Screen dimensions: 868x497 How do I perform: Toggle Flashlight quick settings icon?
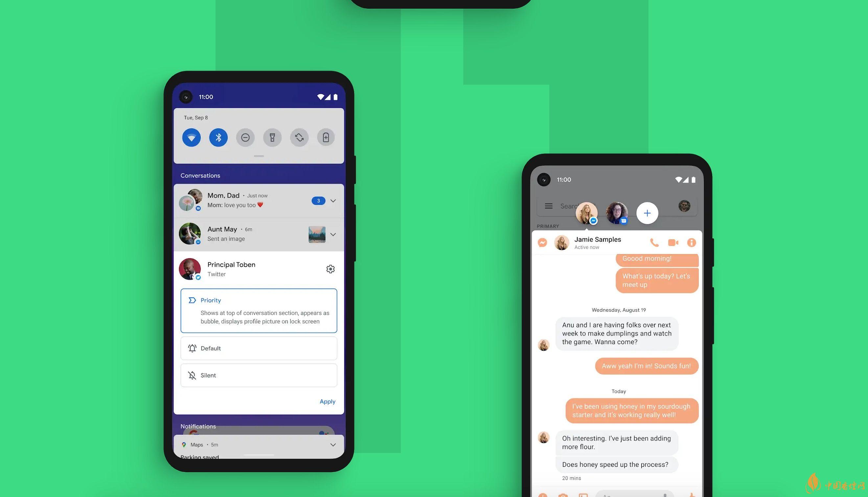point(272,138)
